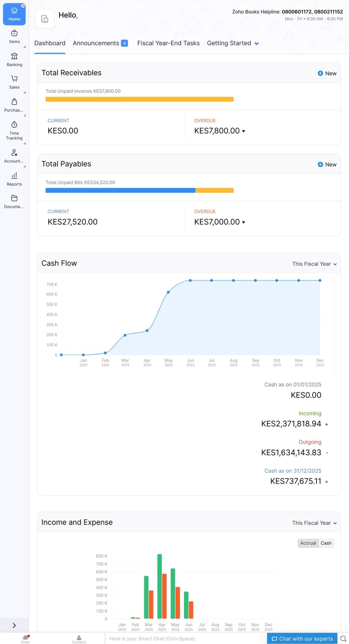The height and width of the screenshot is (644, 349).
Task: Expand the Time Tracking submenu triangle
Action: point(25,143)
